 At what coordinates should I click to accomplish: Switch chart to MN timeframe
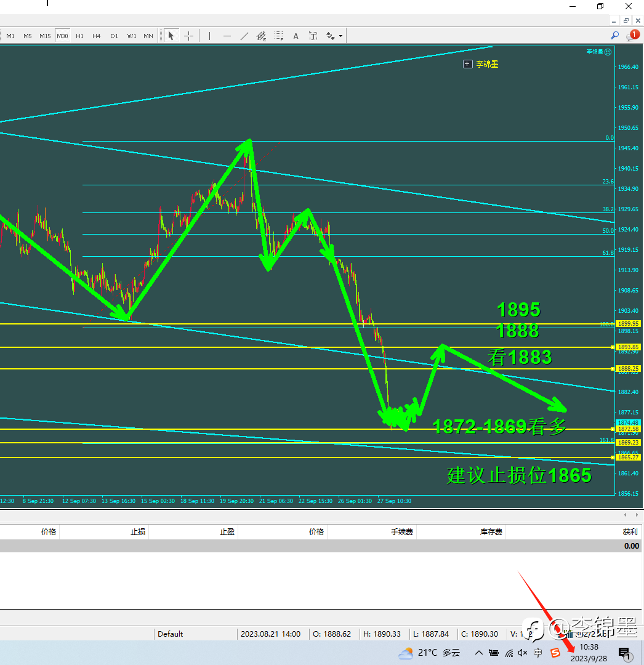tap(148, 36)
